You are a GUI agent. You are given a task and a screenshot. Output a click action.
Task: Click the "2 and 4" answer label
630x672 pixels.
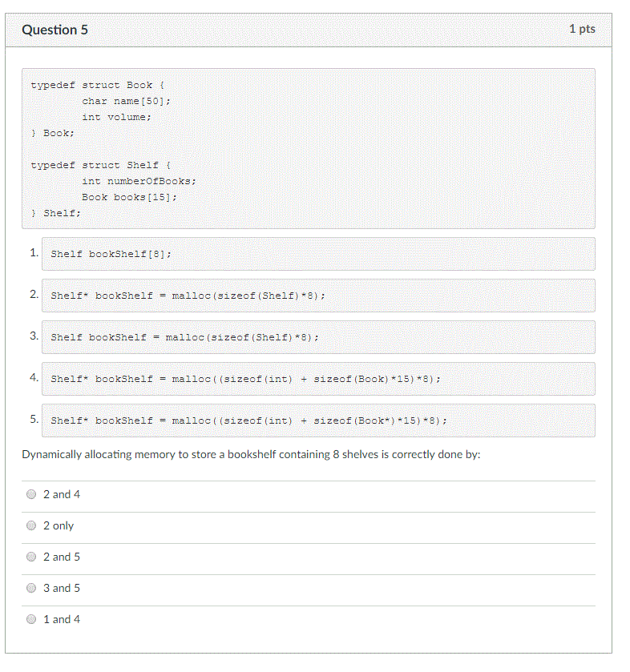[x=62, y=494]
